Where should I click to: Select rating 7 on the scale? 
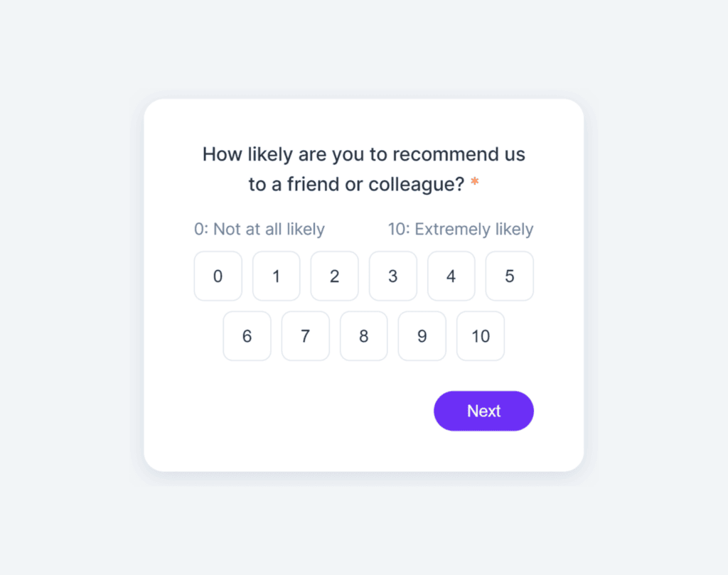(x=305, y=335)
